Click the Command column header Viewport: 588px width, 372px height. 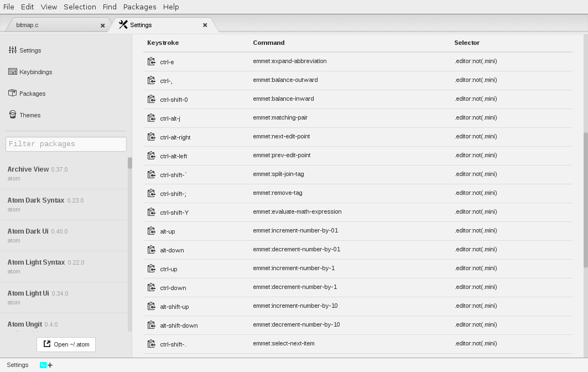point(268,43)
